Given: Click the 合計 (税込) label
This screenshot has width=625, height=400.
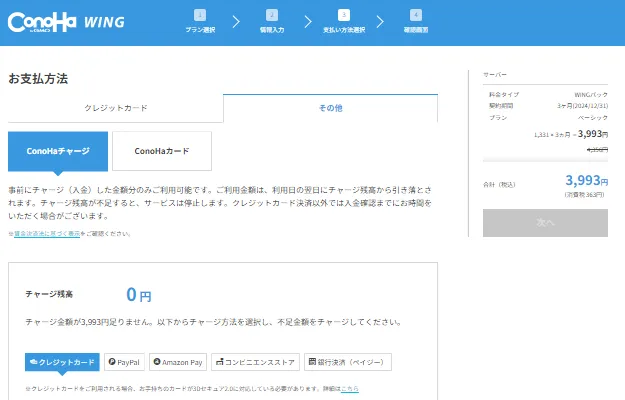Looking at the screenshot, I should tap(499, 184).
